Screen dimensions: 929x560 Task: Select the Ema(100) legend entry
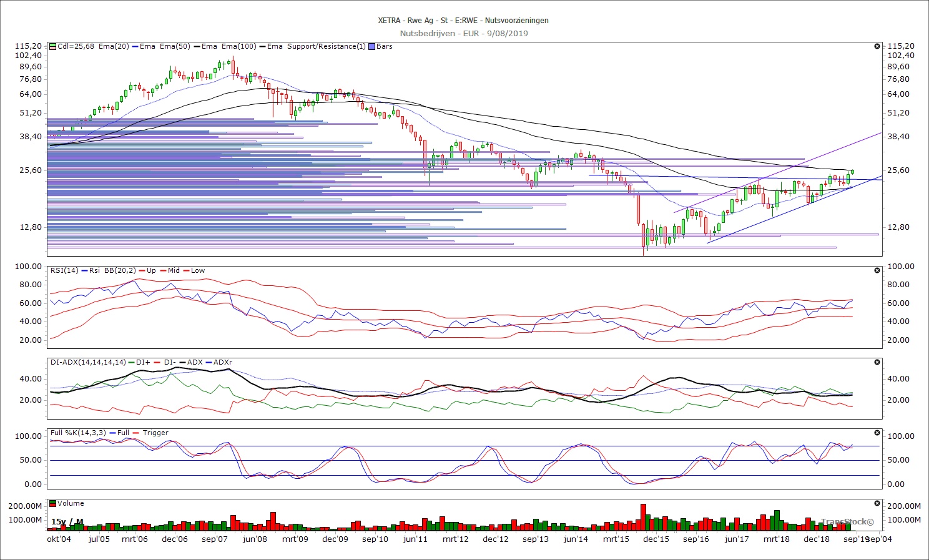pyautogui.click(x=238, y=46)
